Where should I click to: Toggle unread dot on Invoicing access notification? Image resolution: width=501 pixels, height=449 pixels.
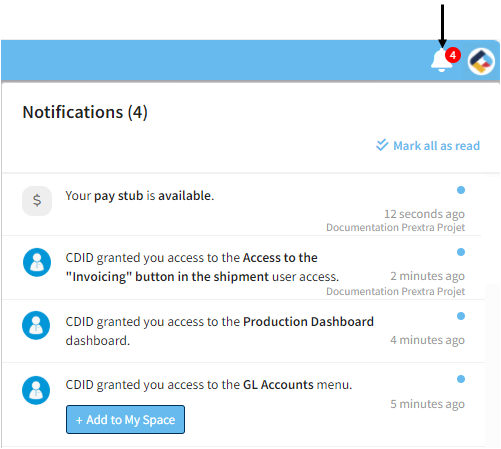point(461,252)
